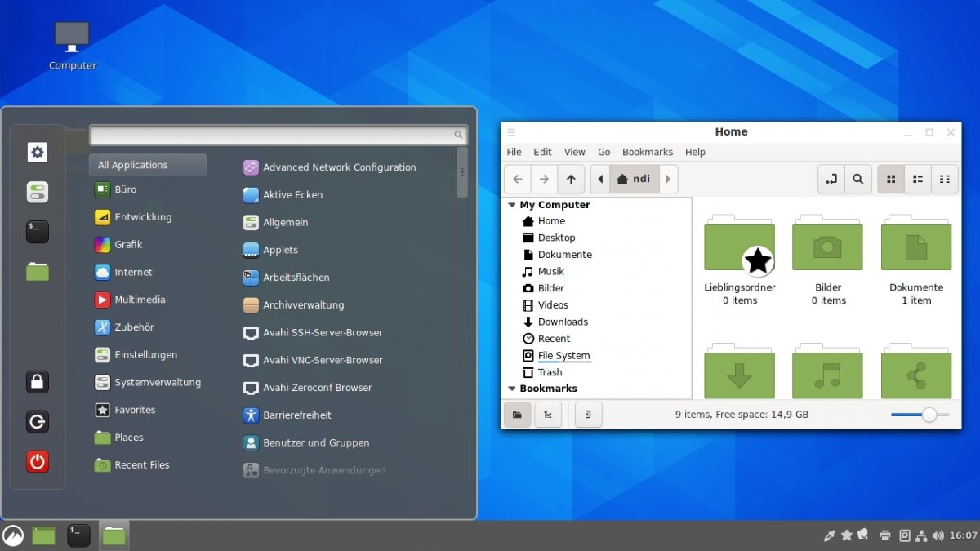Collapse the My Computer section

(512, 204)
